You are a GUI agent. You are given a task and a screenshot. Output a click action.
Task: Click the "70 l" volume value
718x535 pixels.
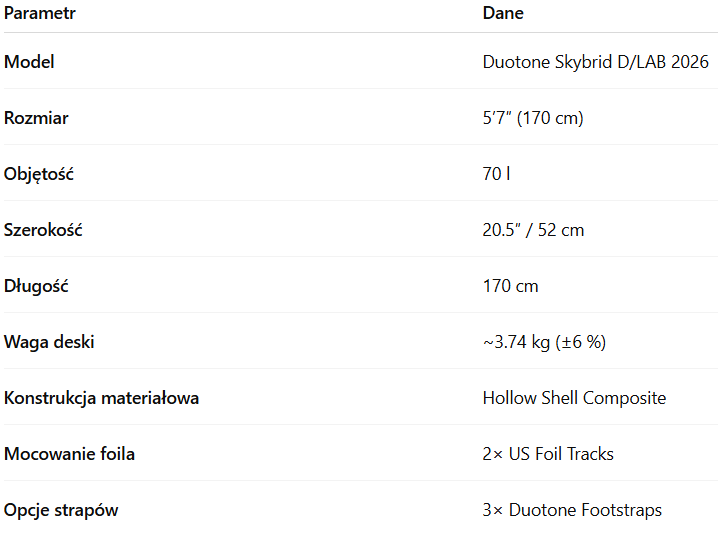[496, 174]
